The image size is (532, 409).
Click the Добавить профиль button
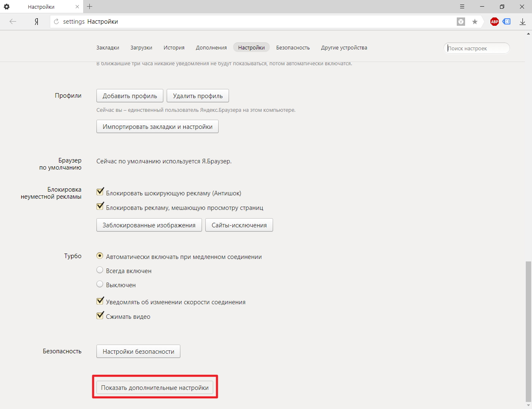[130, 96]
